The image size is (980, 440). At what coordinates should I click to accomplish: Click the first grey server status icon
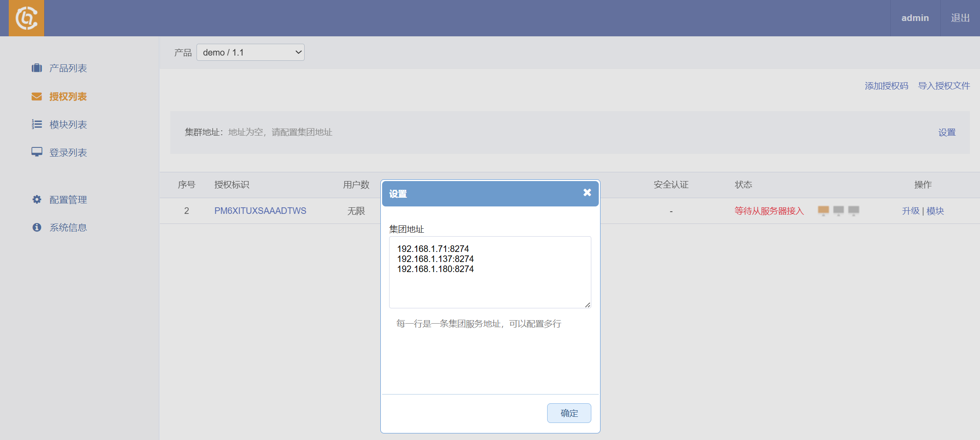[x=839, y=210]
